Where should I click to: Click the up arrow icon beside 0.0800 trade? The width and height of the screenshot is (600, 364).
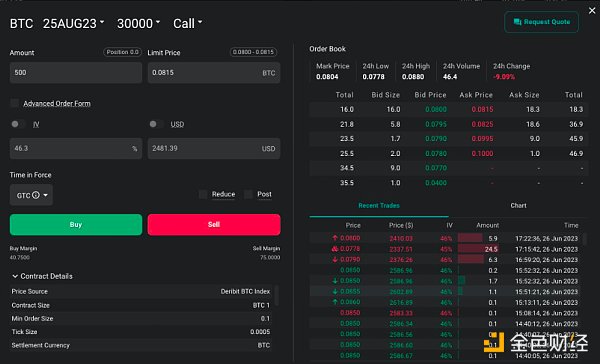pyautogui.click(x=335, y=238)
